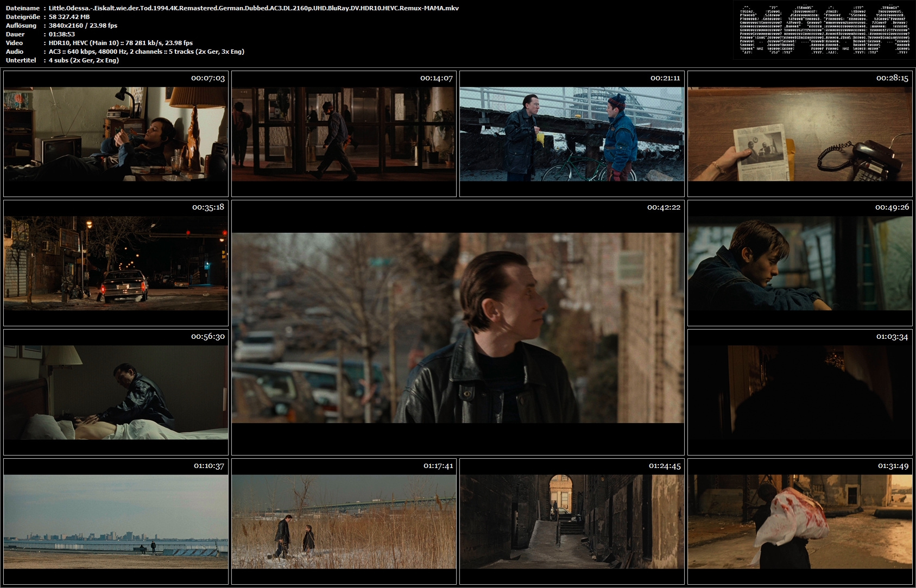Click the timestamp text 01:24:45
Image resolution: width=916 pixels, height=588 pixels.
click(x=665, y=466)
